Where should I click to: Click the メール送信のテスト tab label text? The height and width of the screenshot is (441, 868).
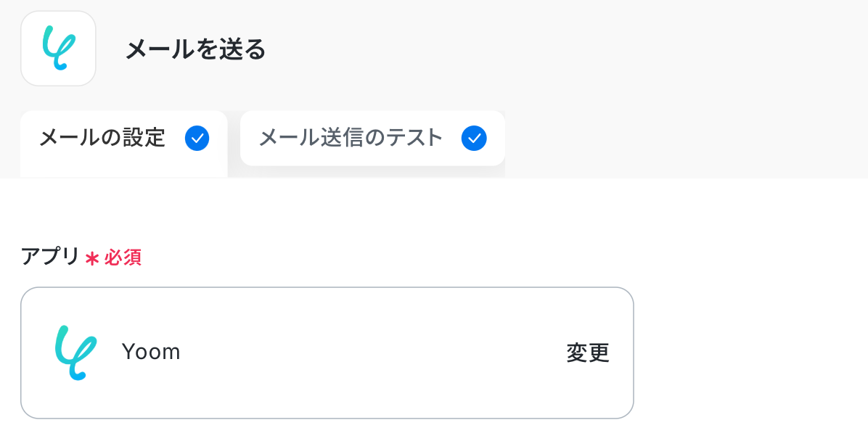coord(351,137)
